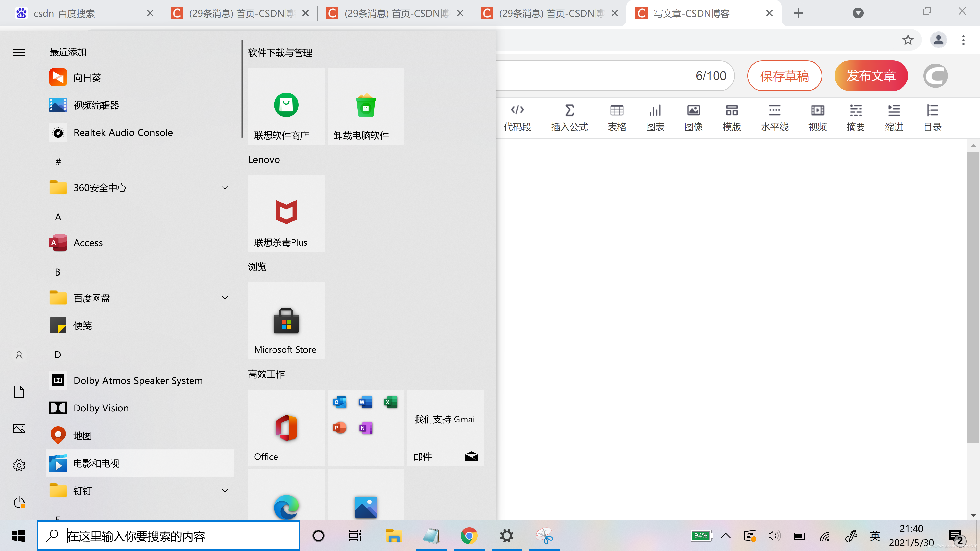Open the Photos tile
Image resolution: width=980 pixels, height=551 pixels.
366,495
